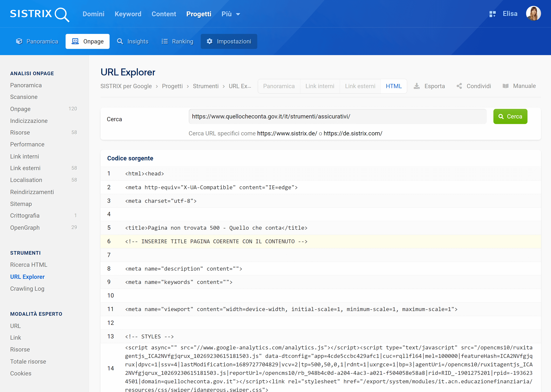Open Crawling Log tool

tap(27, 289)
